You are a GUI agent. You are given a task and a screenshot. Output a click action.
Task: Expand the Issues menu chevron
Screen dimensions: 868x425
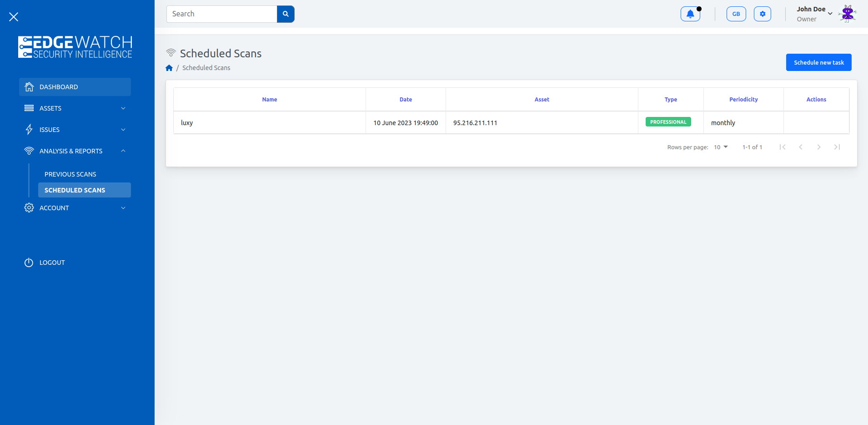pos(123,130)
